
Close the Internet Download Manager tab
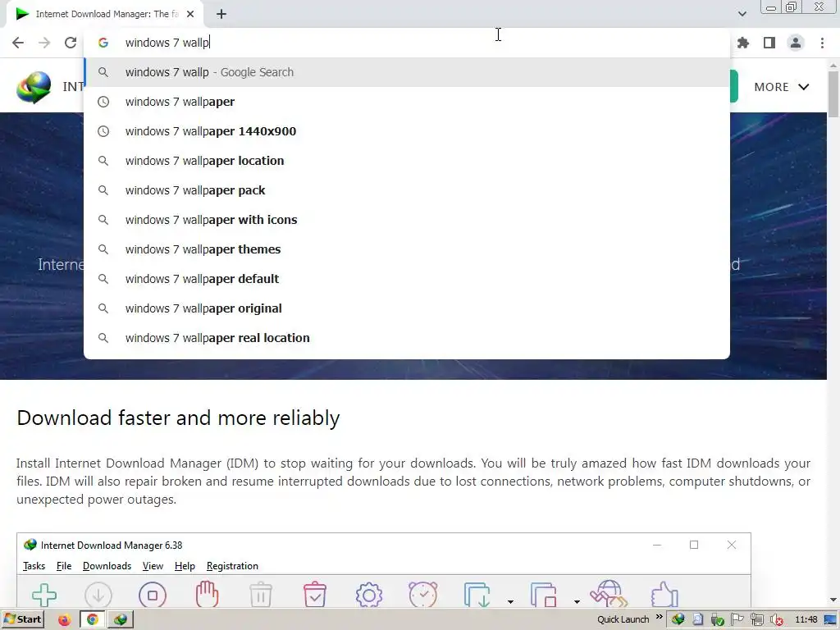pos(190,14)
